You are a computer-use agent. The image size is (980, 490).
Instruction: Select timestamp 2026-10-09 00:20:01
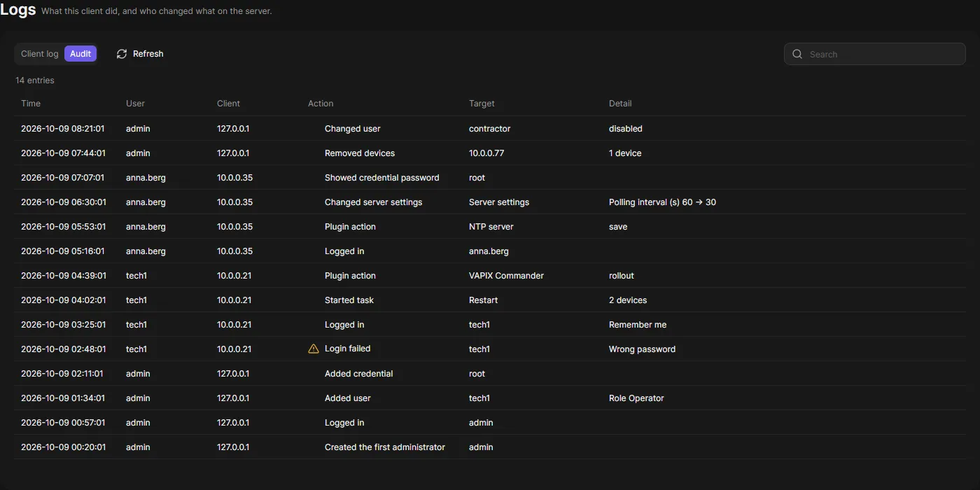64,447
